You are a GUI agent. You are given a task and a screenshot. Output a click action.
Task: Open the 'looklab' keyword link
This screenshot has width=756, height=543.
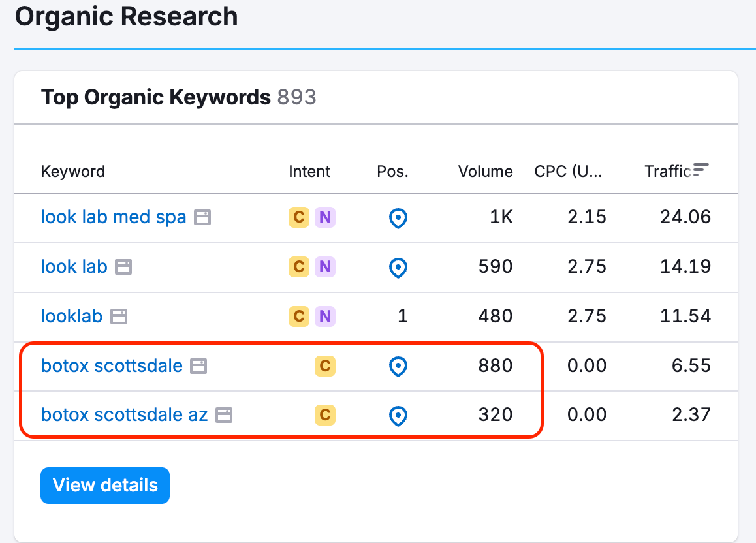click(71, 317)
